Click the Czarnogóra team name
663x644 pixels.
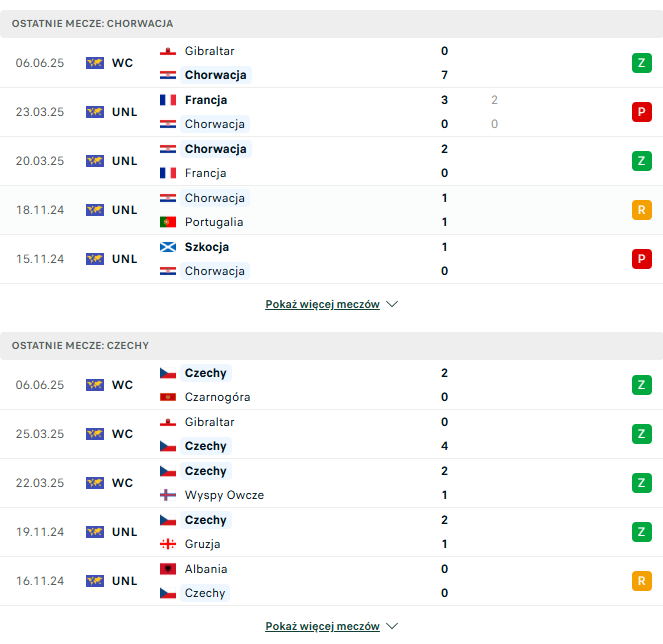[217, 397]
